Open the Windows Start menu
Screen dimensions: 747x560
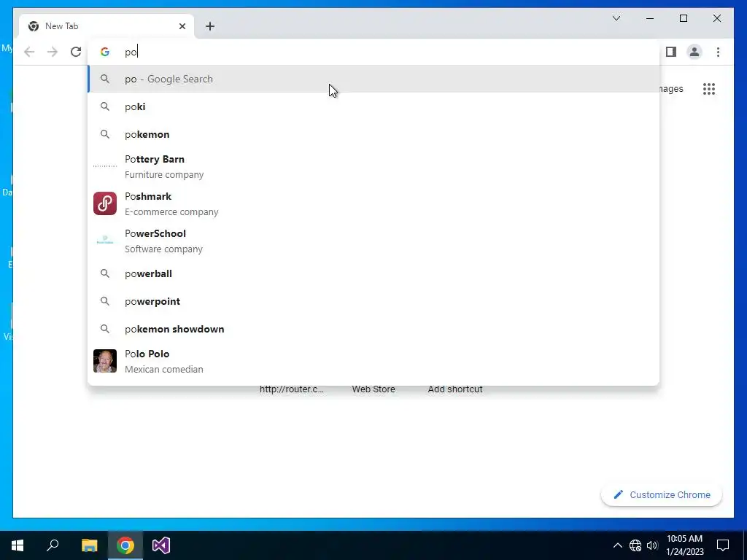(18, 545)
